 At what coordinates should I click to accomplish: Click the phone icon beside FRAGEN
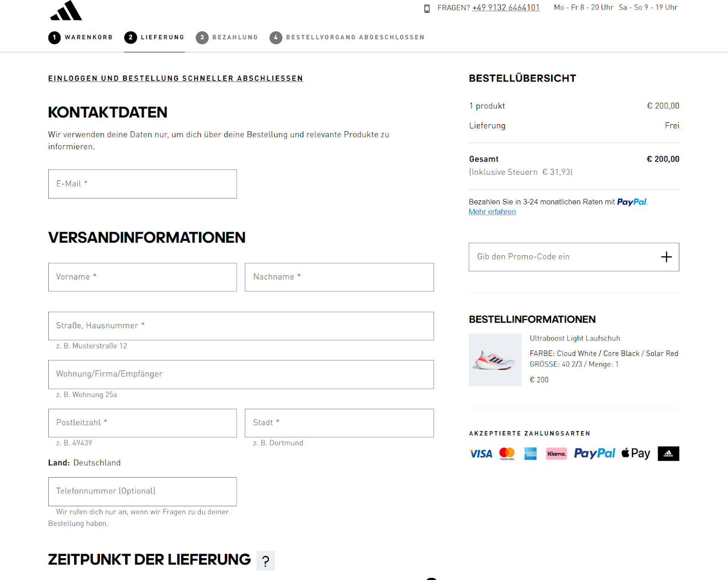(427, 9)
